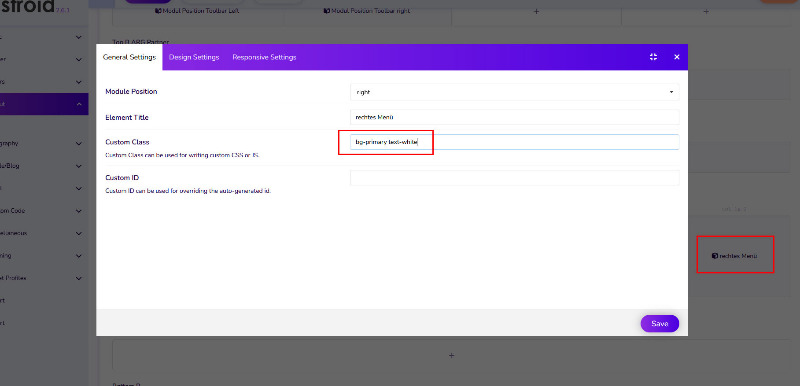Click the cube icon beside rechtes Menü

tap(715, 256)
